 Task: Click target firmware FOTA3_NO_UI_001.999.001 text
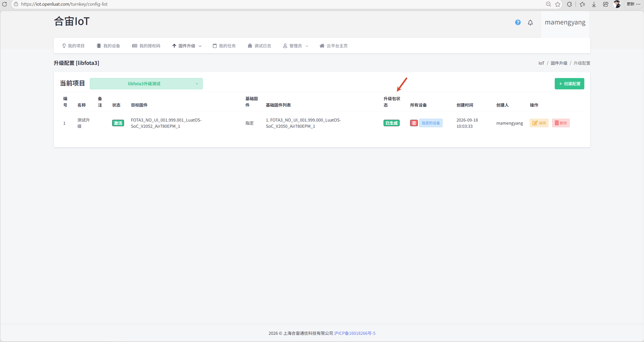(x=166, y=123)
